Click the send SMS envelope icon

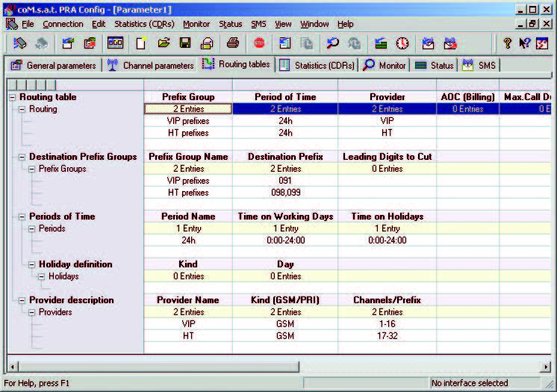[450, 43]
